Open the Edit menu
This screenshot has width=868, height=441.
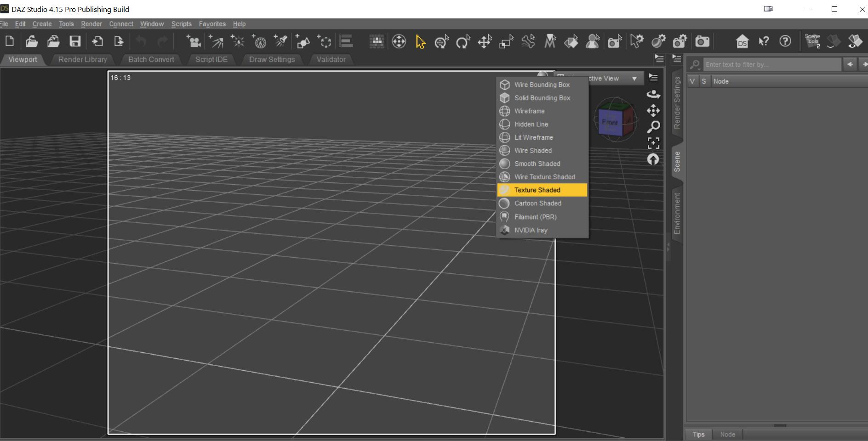coord(20,24)
